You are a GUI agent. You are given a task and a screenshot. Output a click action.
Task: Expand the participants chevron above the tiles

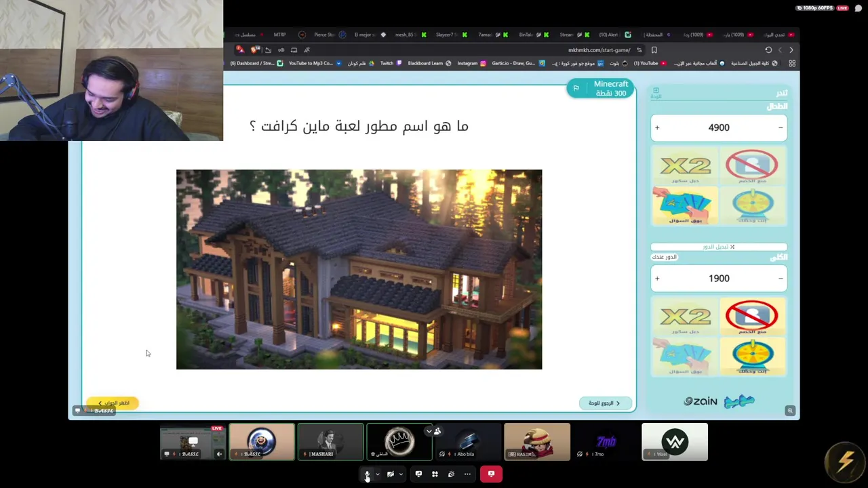click(x=429, y=431)
